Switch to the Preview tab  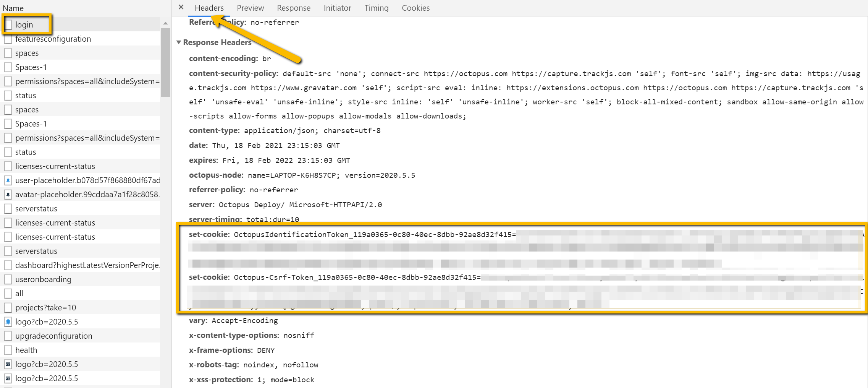(x=250, y=8)
